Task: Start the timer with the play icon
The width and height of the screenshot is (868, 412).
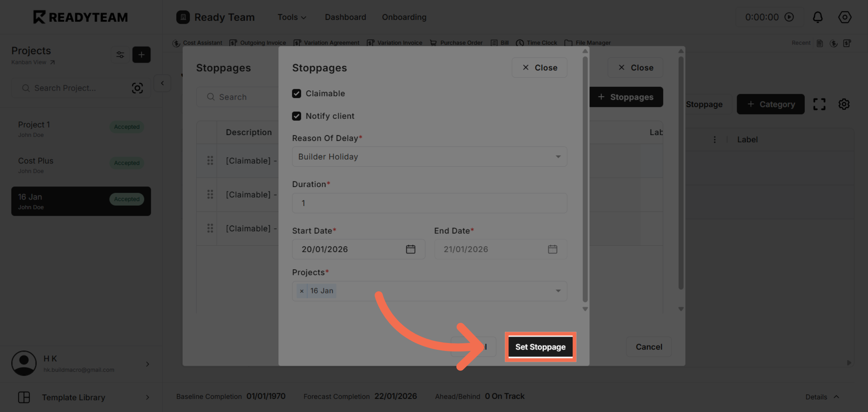Action: [x=789, y=17]
